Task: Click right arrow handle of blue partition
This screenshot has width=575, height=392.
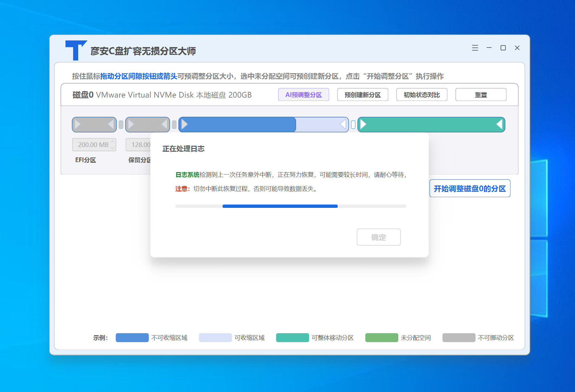Action: pyautogui.click(x=343, y=125)
